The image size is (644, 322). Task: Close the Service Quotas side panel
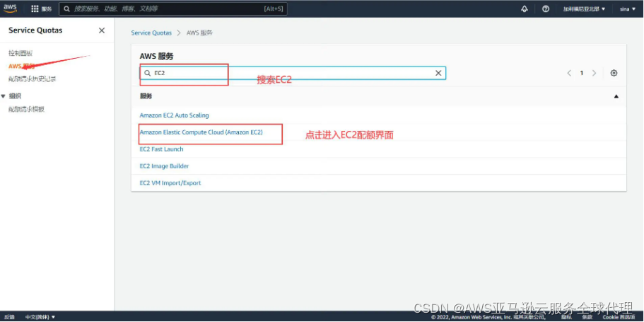102,30
